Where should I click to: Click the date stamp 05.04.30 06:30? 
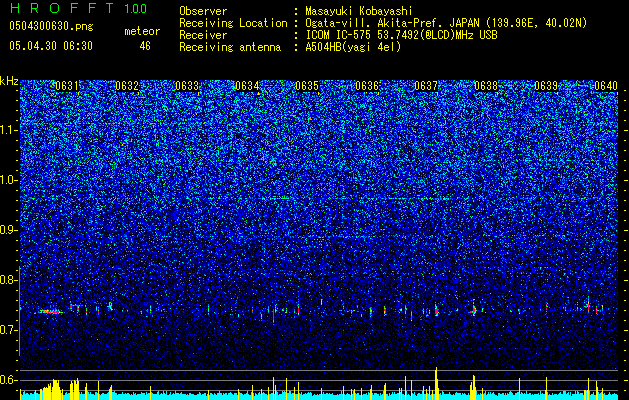point(51,46)
